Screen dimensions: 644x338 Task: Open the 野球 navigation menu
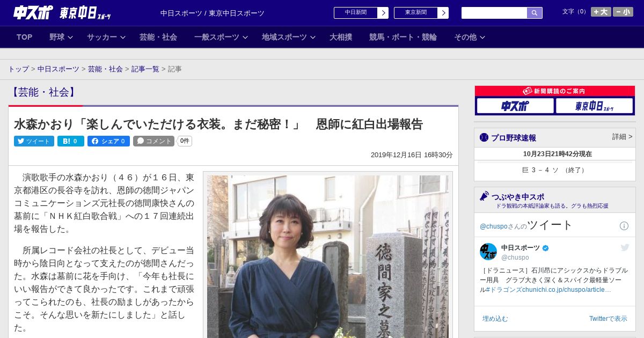click(57, 37)
